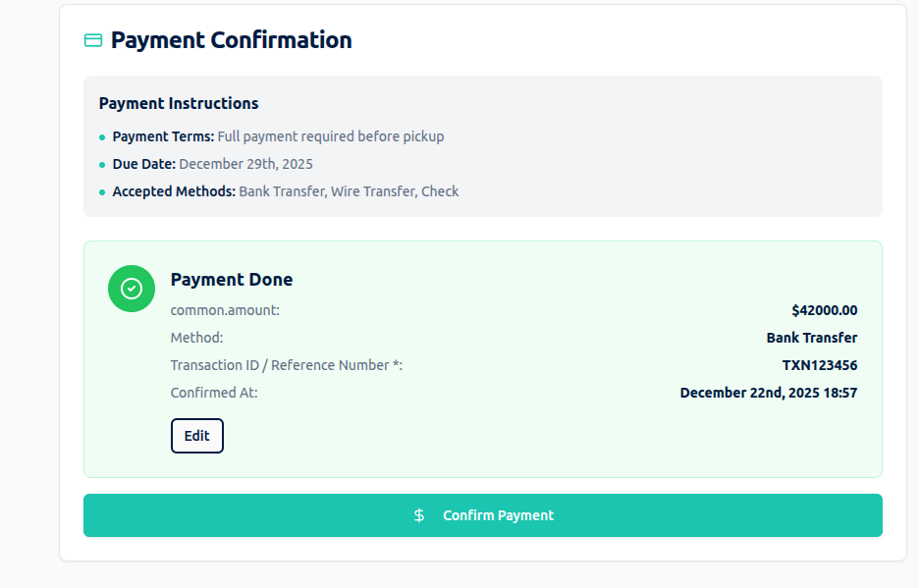This screenshot has height=588, width=919.
Task: Click the credit card icon beside Payment Confirmation
Action: pyautogui.click(x=93, y=40)
